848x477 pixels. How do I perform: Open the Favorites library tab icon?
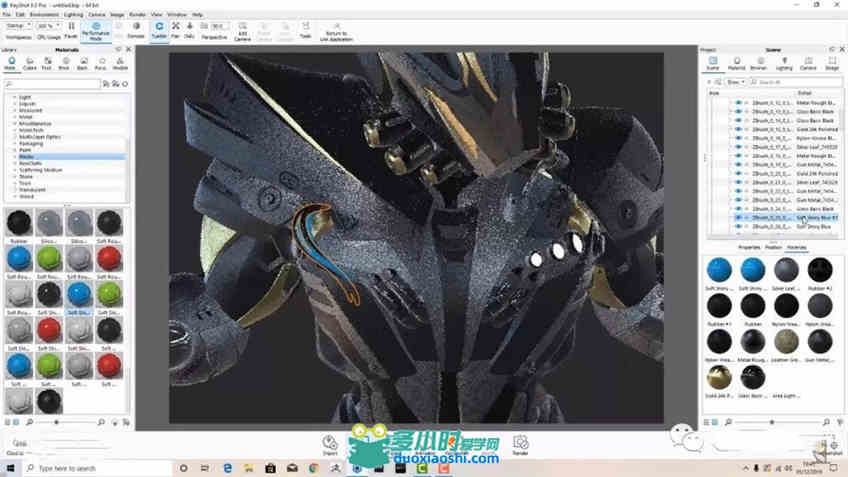(x=100, y=64)
